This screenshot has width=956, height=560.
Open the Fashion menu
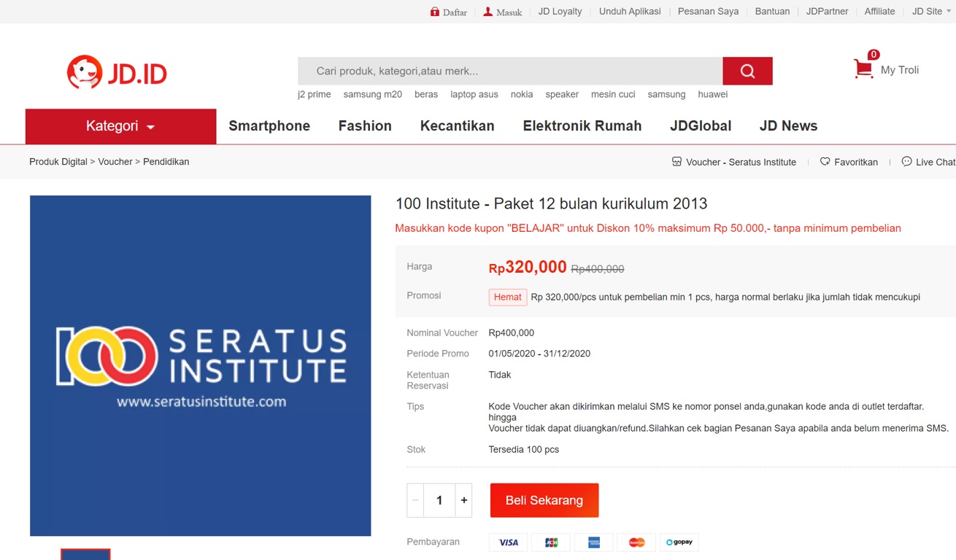pyautogui.click(x=365, y=126)
